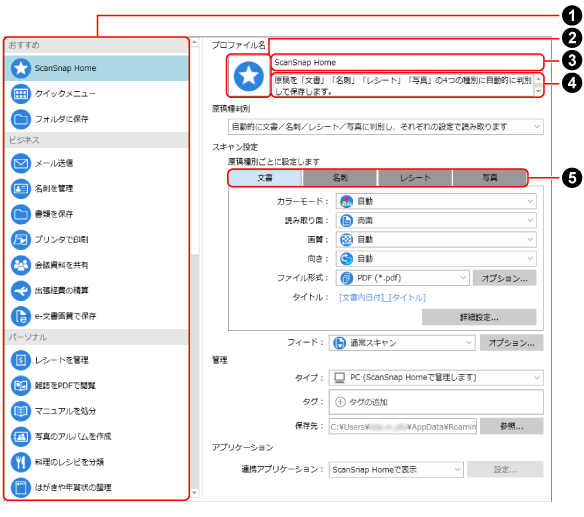Click the 料理のレシピを分類 fork-knife icon
The image size is (584, 517).
tap(20, 462)
